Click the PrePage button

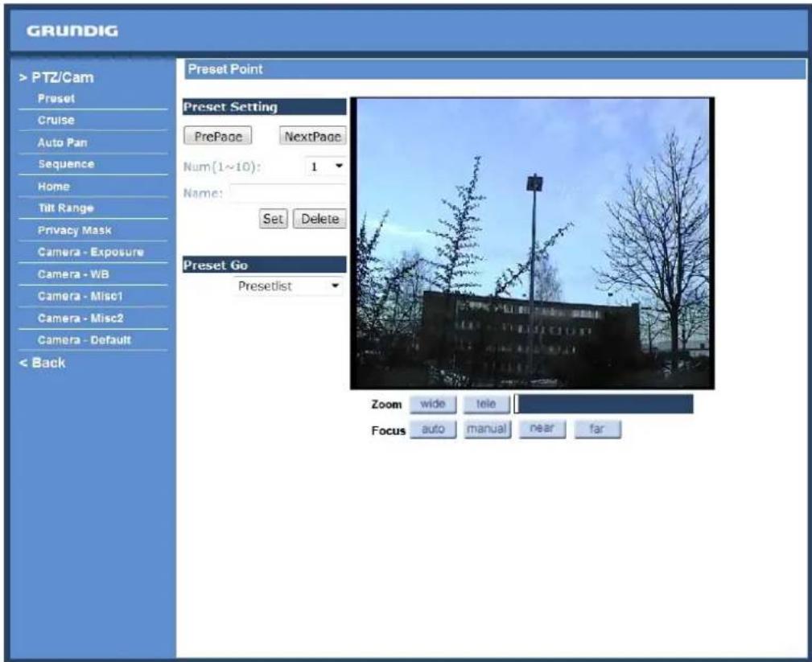tap(218, 136)
